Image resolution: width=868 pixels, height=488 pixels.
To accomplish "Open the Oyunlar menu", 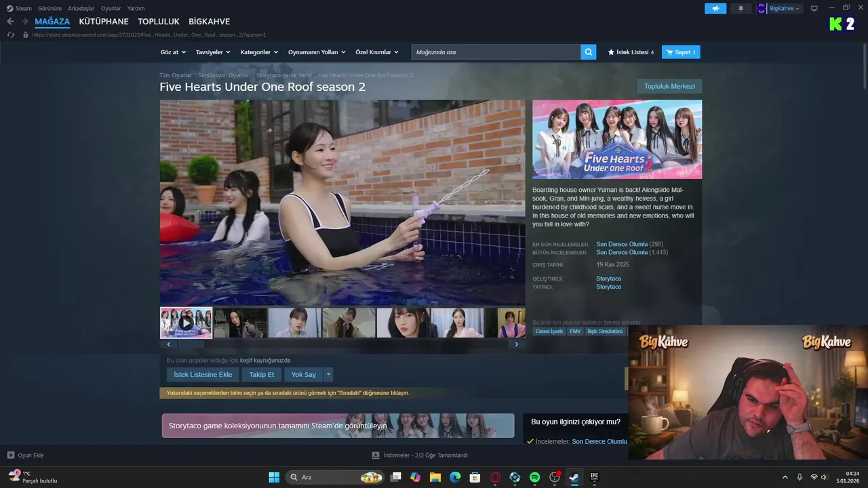I will [111, 8].
